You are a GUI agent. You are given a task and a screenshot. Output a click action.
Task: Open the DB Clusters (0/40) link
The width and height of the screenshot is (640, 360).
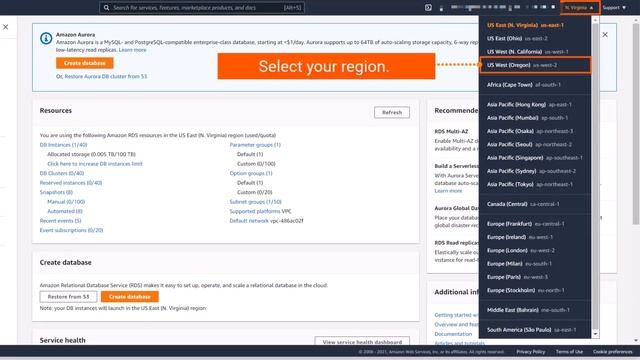(x=62, y=173)
